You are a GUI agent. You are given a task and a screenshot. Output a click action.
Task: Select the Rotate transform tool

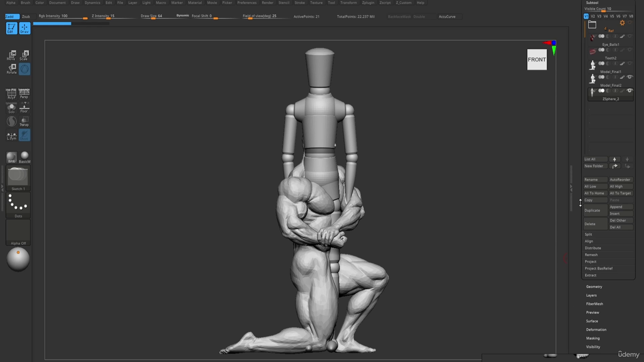pos(12,69)
